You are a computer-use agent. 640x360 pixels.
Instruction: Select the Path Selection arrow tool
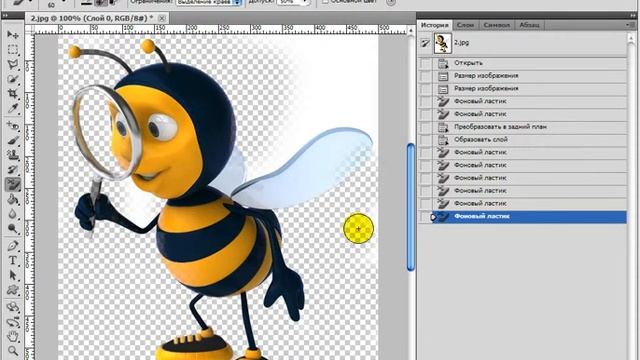[x=13, y=275]
